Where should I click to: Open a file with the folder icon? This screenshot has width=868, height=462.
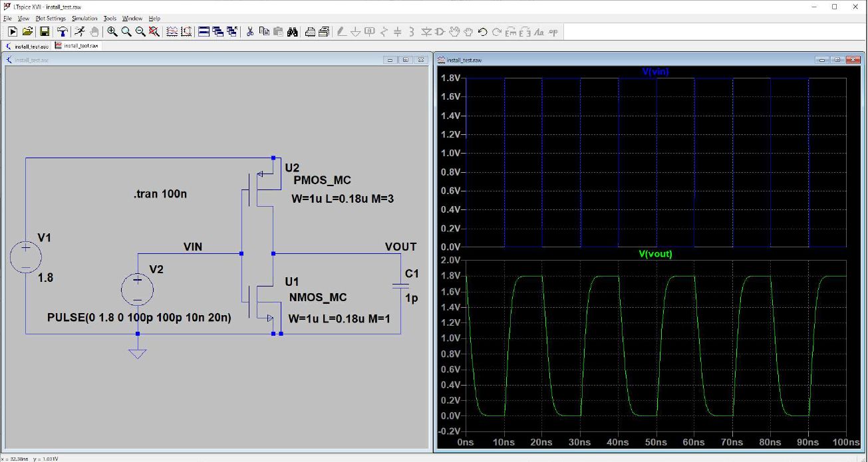(27, 31)
